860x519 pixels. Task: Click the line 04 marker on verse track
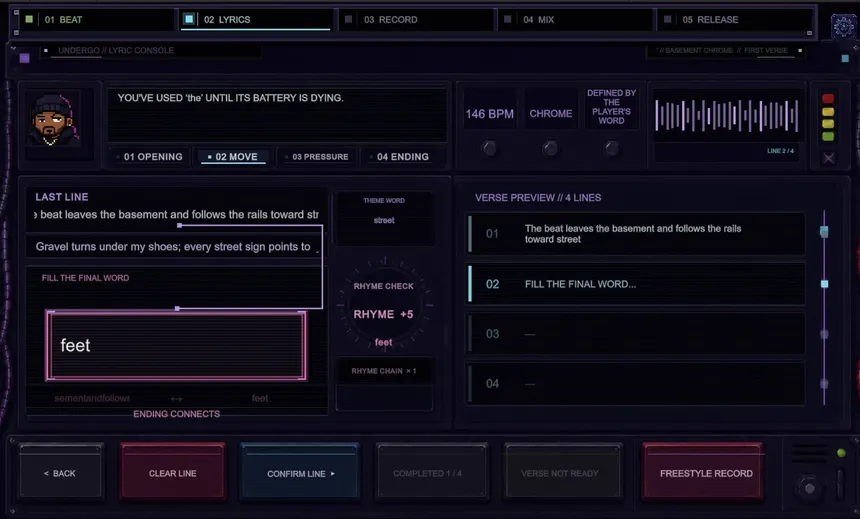click(x=824, y=383)
